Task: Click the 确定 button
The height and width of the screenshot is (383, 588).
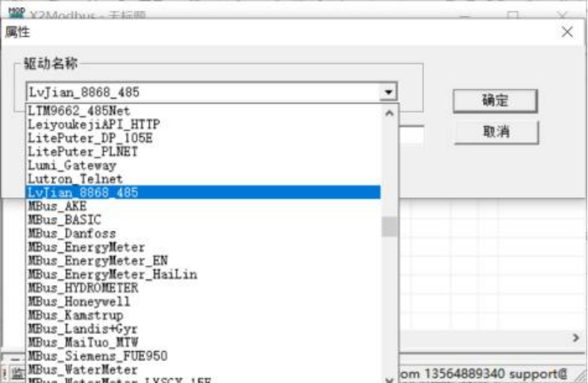Action: pyautogui.click(x=495, y=101)
